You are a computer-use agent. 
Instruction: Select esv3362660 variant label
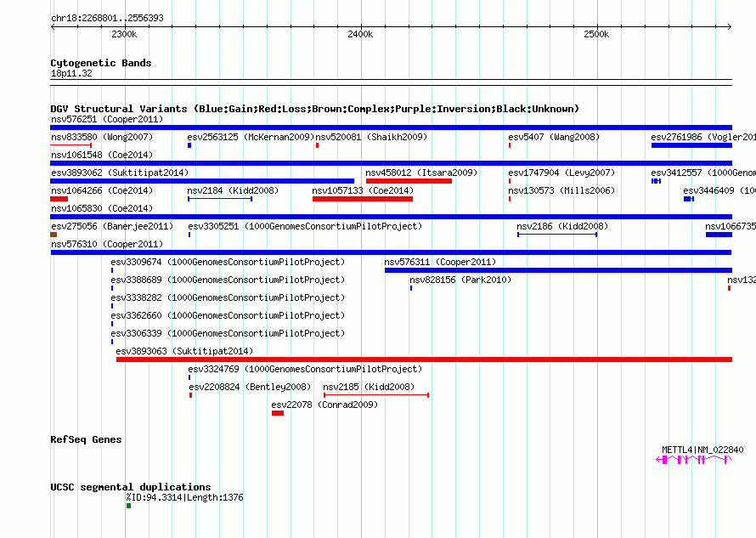click(228, 315)
